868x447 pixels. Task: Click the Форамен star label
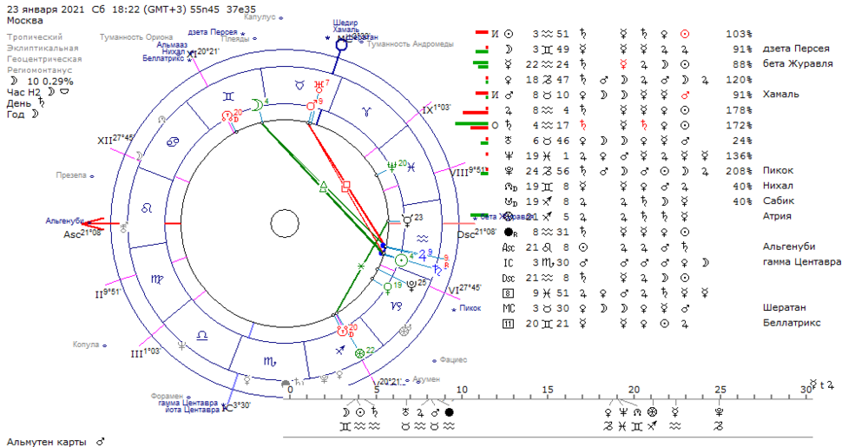click(167, 396)
